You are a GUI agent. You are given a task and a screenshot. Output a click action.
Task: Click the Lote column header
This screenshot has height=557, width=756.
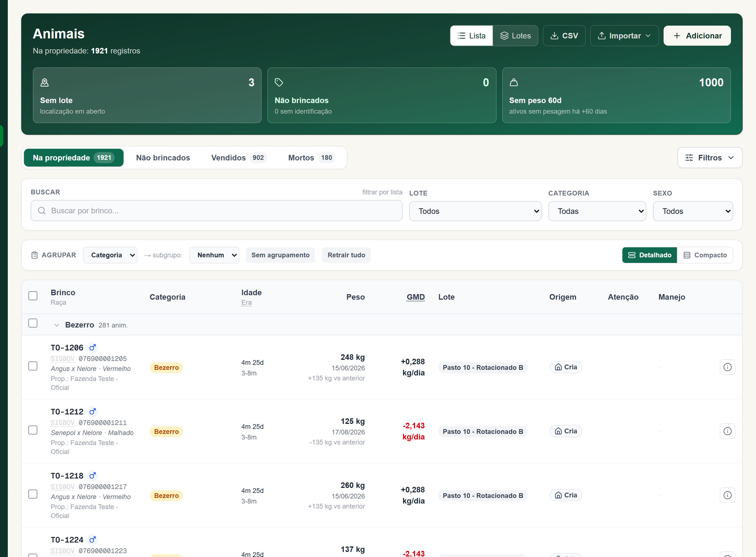click(446, 297)
